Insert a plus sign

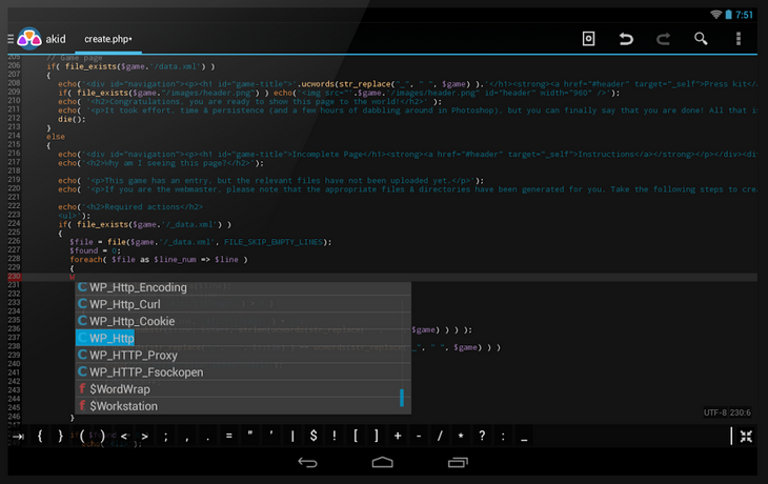[398, 436]
